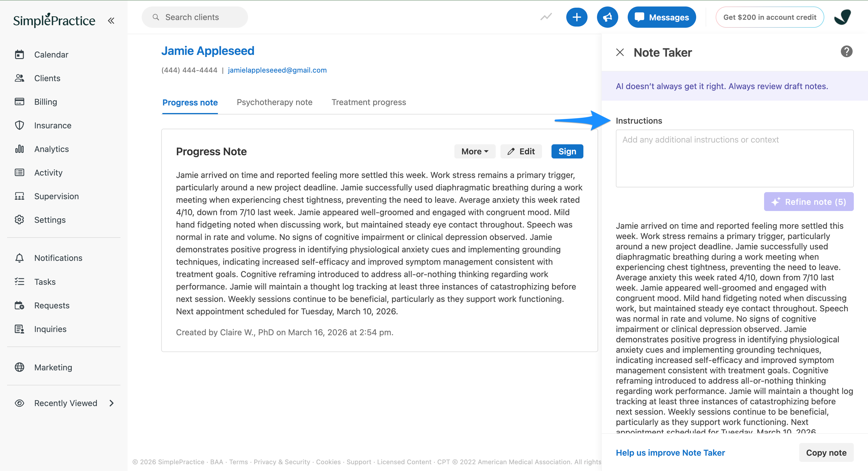
Task: Click the Copy note button
Action: coord(826,453)
